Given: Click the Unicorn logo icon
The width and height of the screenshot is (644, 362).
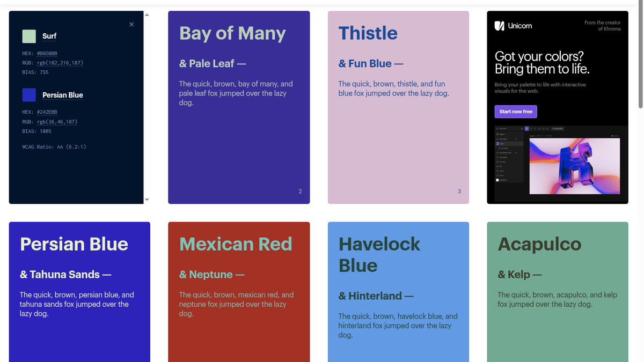Looking at the screenshot, I should click(x=499, y=26).
